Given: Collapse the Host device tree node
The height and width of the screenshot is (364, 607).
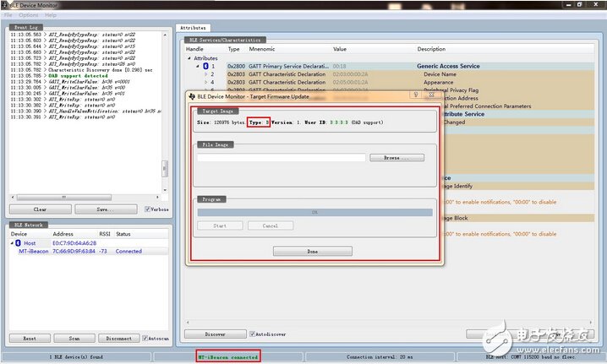Looking at the screenshot, I should [14, 242].
